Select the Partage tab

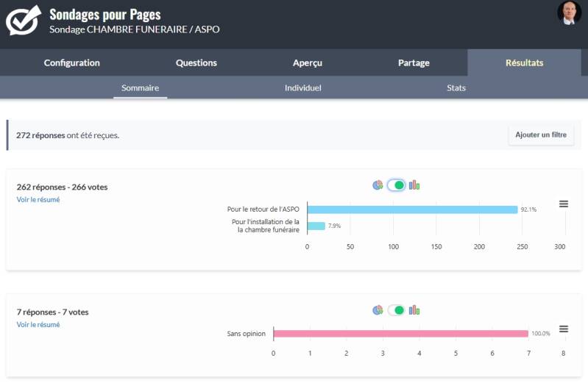pyautogui.click(x=414, y=62)
